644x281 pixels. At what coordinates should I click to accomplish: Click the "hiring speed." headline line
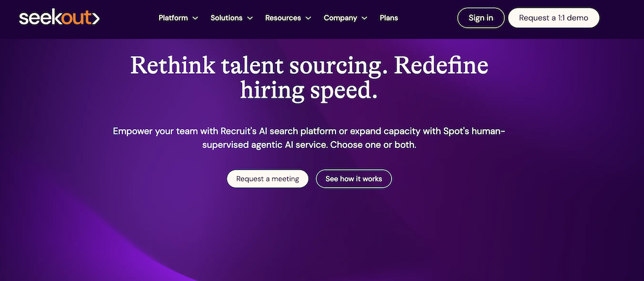pos(308,90)
